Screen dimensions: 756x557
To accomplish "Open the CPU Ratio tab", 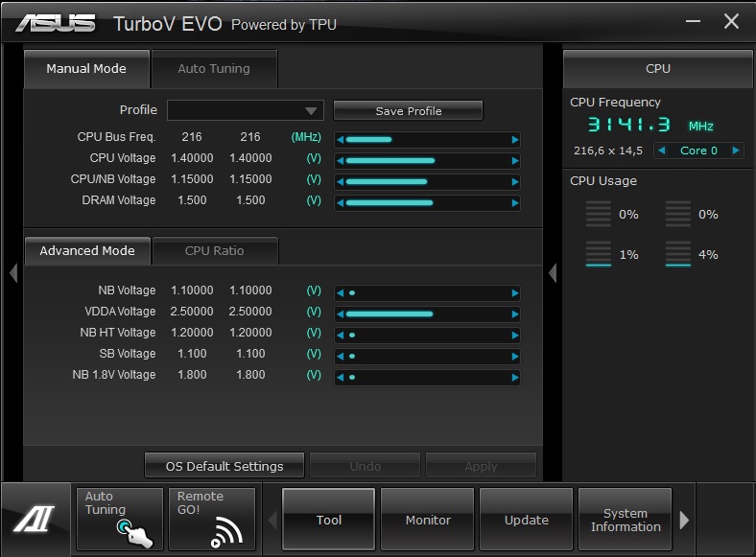I will 215,251.
